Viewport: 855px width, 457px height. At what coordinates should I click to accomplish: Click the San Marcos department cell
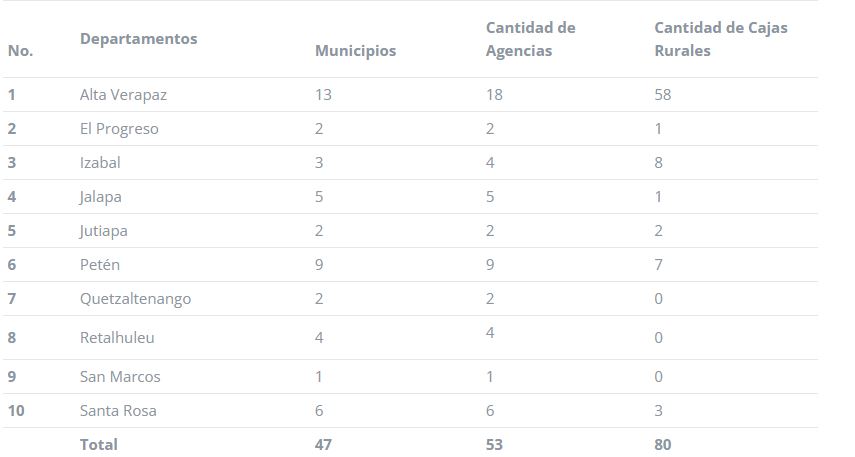pos(120,377)
